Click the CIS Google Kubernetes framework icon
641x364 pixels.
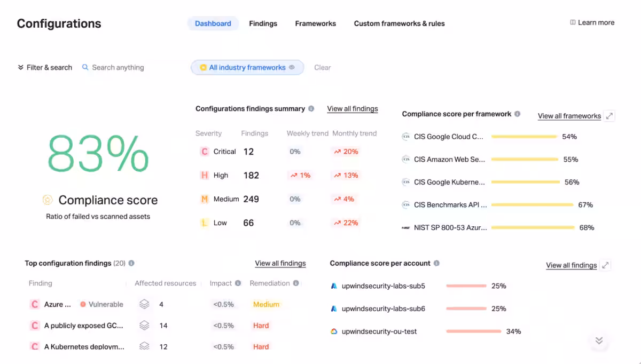coord(405,182)
